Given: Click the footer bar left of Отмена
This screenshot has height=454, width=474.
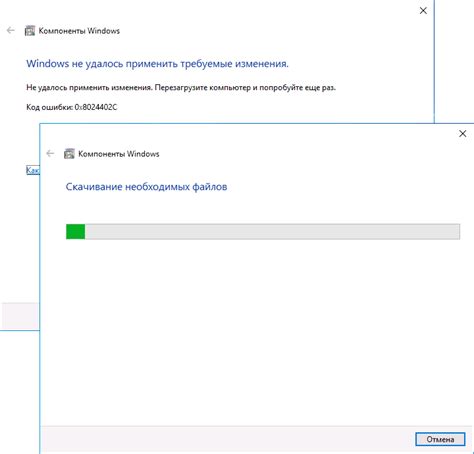Looking at the screenshot, I should [x=228, y=439].
